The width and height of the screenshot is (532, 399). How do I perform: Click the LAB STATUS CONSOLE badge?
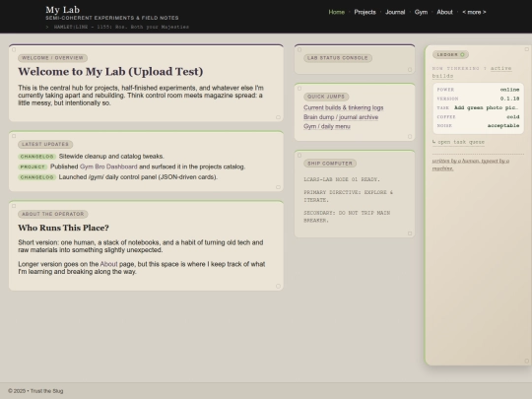tap(338, 58)
